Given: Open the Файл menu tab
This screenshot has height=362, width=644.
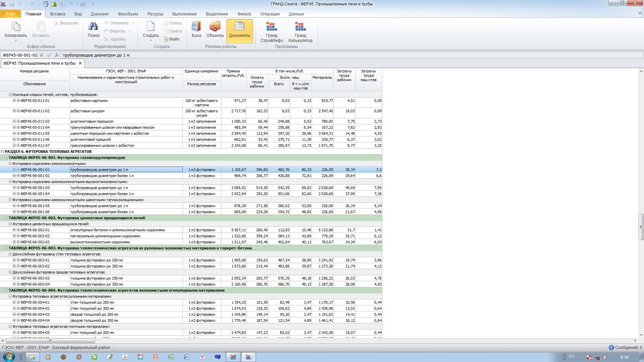Looking at the screenshot, I should click(x=10, y=14).
